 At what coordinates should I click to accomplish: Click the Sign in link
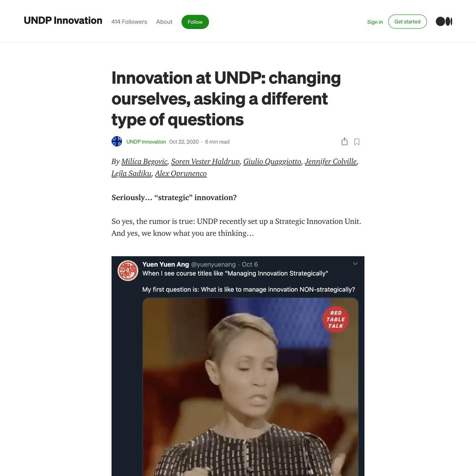tap(375, 22)
